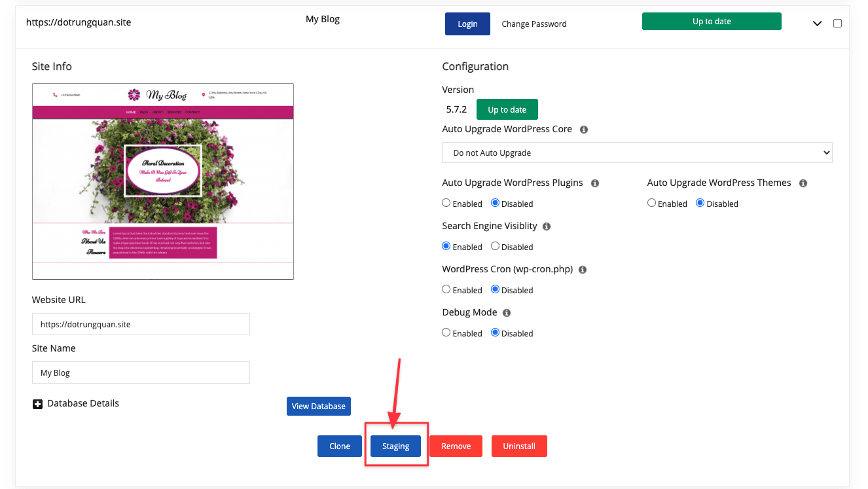This screenshot has width=868, height=489.
Task: Disable Search Engine Visibility
Action: (495, 246)
